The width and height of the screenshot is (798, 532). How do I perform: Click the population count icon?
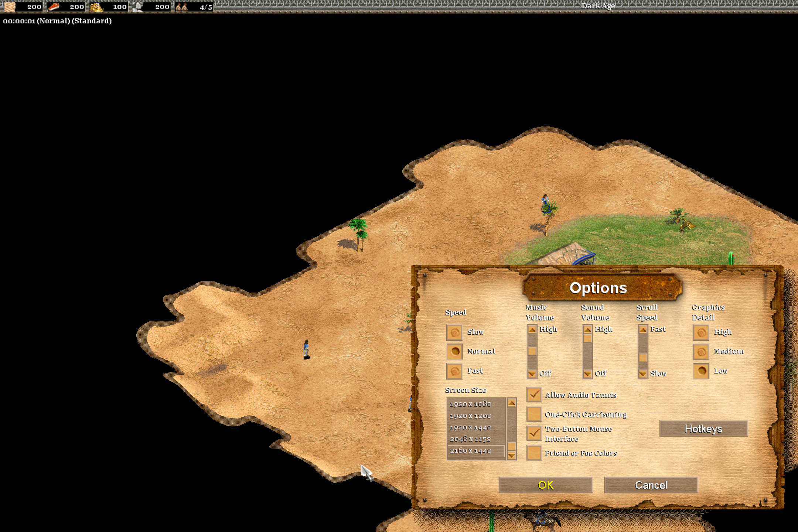181,6
